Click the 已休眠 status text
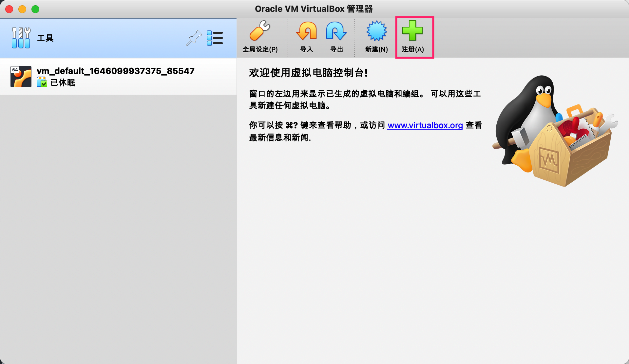Viewport: 629px width, 364px height. point(63,82)
